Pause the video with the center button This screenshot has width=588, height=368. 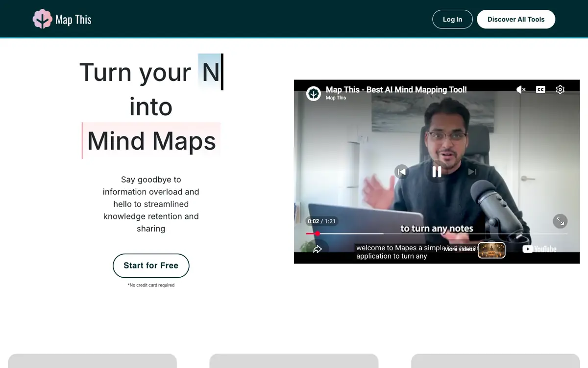coord(437,171)
